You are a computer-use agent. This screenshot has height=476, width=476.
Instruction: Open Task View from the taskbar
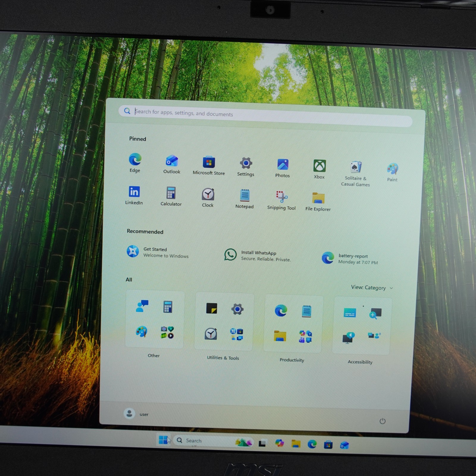tap(262, 443)
